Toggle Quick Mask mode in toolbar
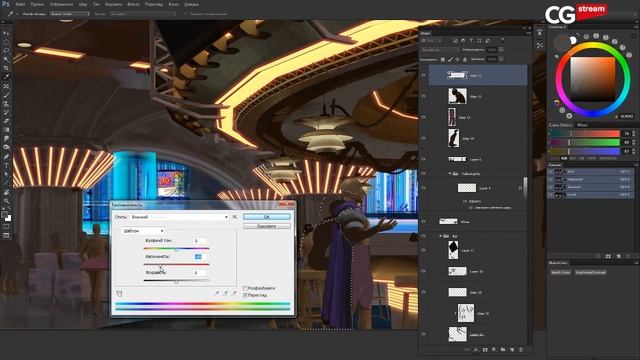The image size is (640, 360). [x=6, y=227]
